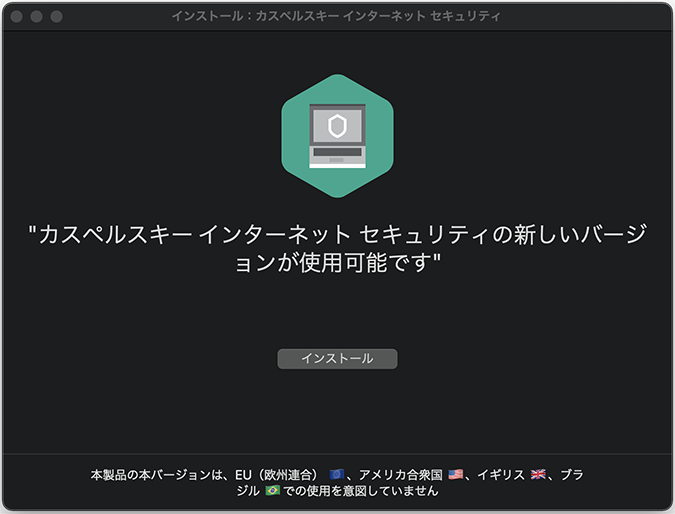
Task: Click the headline about 新しいバージョンが使用可能です
Action: pyautogui.click(x=338, y=248)
